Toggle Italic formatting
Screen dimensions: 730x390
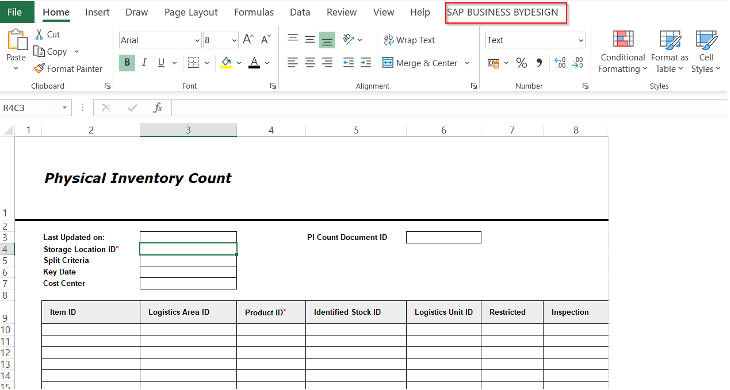(144, 62)
